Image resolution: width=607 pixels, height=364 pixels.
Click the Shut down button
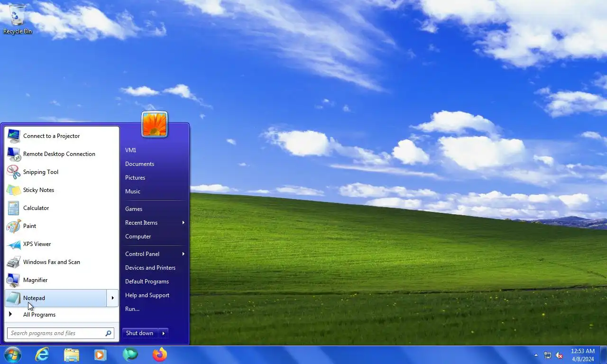[140, 333]
